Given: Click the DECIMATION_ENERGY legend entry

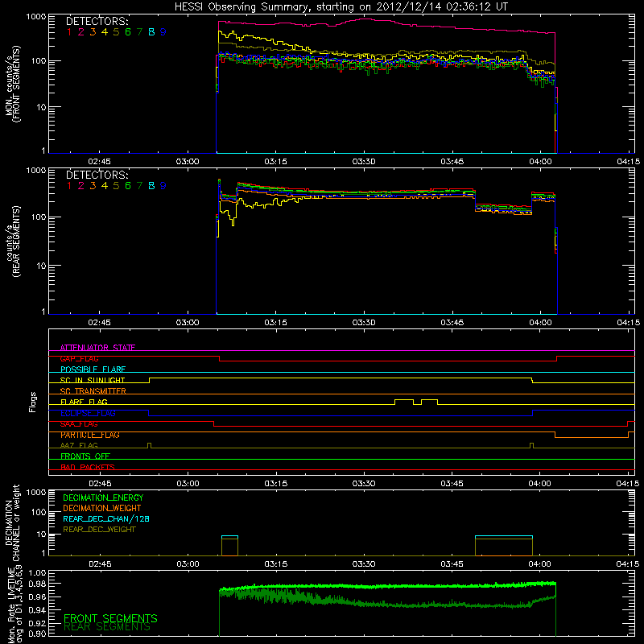Looking at the screenshot, I should (103, 497).
